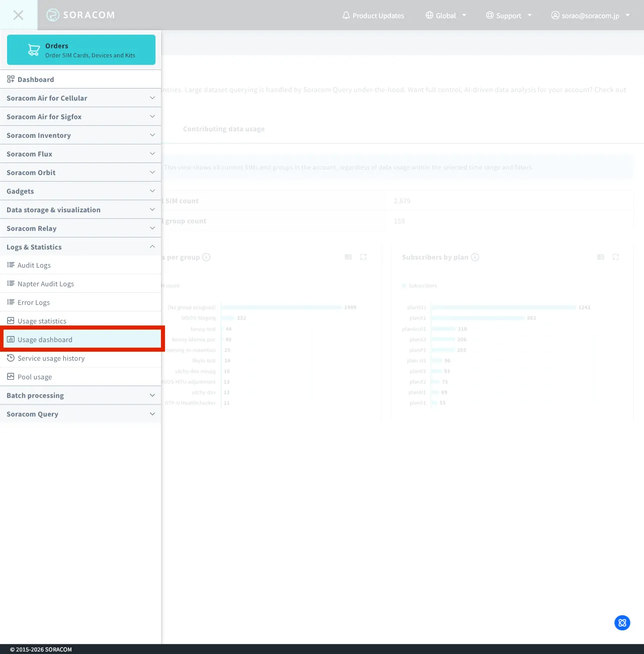Expand Subscribers by plan chart fullscreen

(616, 257)
